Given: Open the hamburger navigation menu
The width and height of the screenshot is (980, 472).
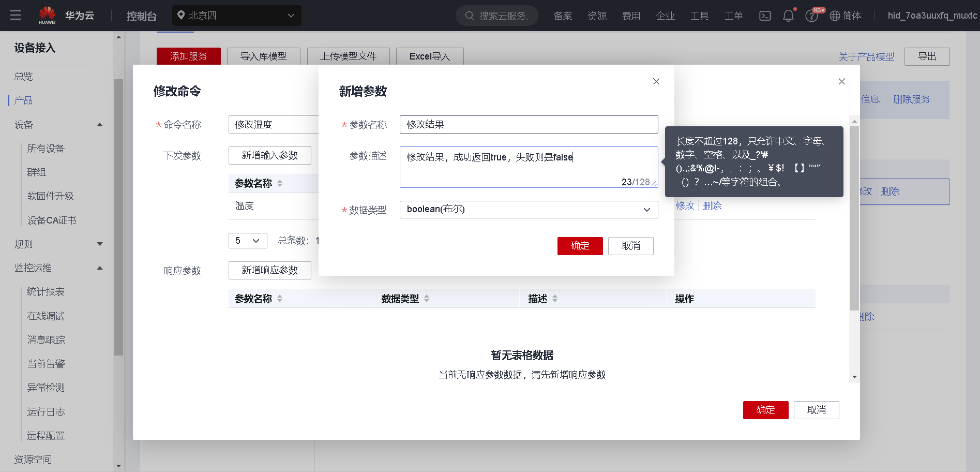Looking at the screenshot, I should click(x=16, y=16).
